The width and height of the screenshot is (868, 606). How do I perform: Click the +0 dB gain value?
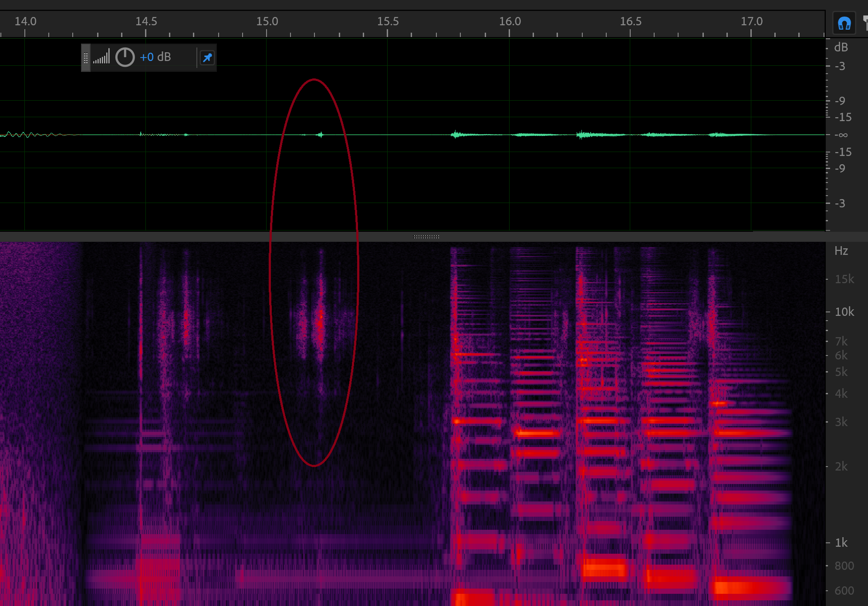point(155,57)
